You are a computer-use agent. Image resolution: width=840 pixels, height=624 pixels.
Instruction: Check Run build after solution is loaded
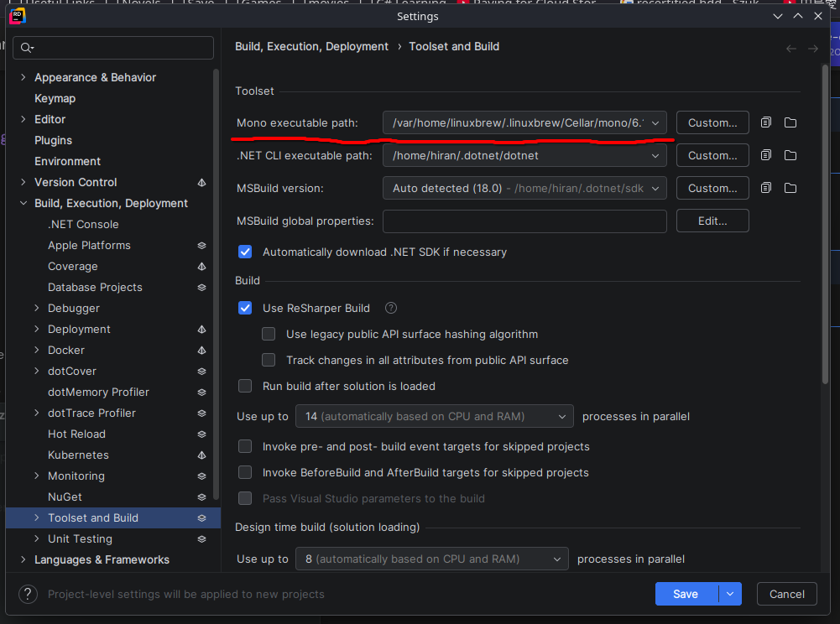pos(245,386)
